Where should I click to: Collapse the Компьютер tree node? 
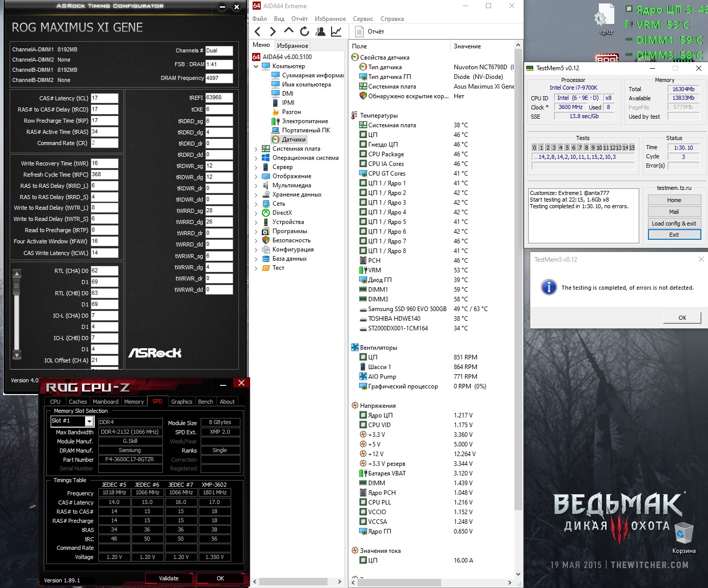(x=256, y=66)
